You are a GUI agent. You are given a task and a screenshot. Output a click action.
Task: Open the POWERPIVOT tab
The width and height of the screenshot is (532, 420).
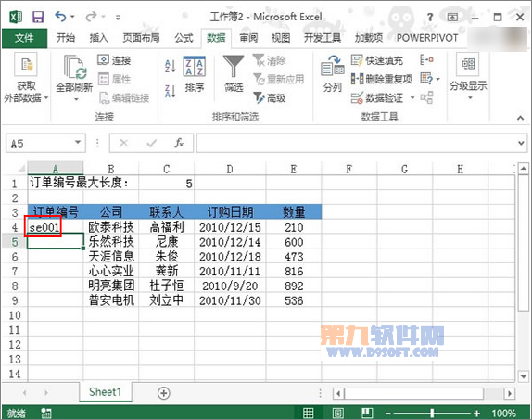point(427,38)
